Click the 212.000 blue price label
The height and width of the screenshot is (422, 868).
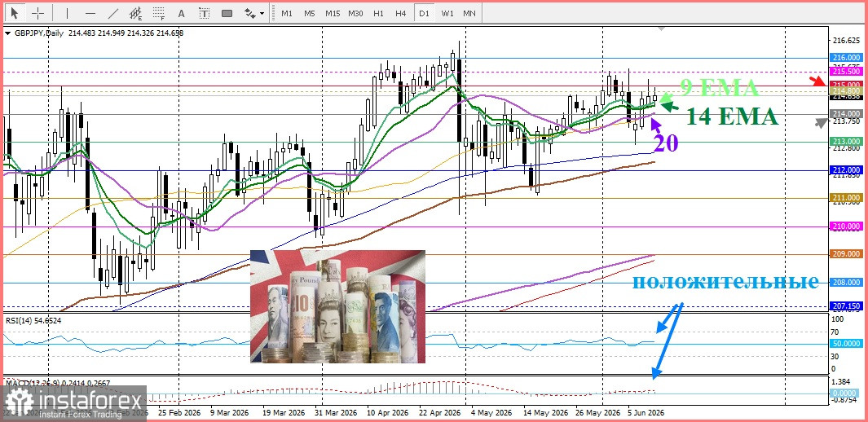coord(846,169)
